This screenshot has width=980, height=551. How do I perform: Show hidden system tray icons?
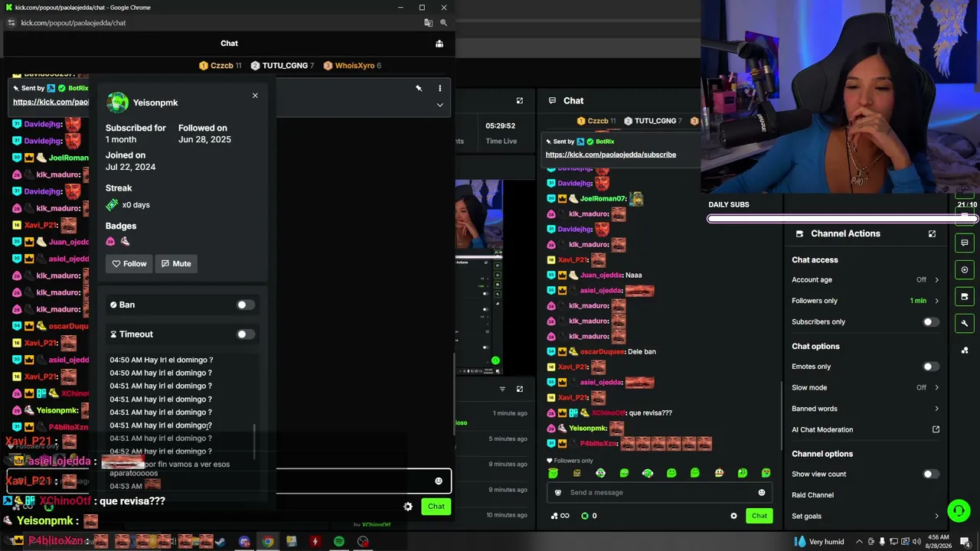[859, 542]
